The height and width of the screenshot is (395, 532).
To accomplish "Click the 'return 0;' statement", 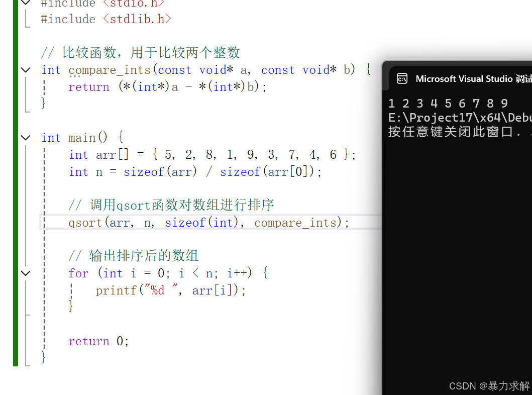I will (98, 341).
